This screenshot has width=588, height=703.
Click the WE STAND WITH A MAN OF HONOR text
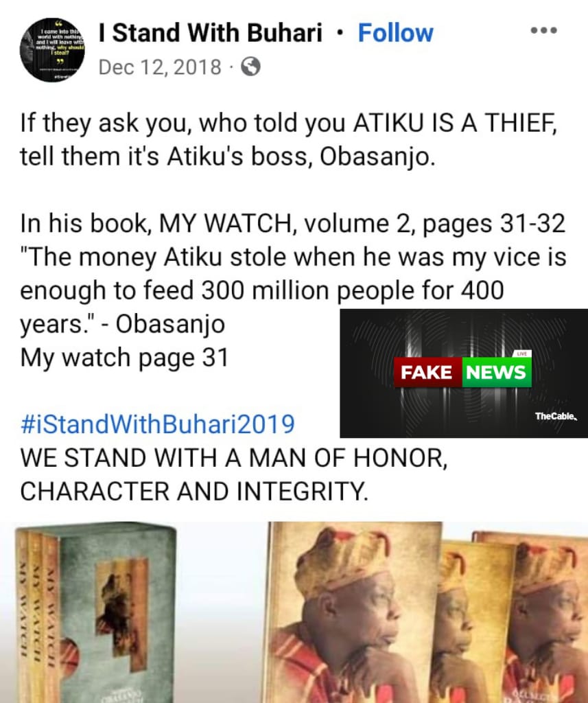[233, 458]
